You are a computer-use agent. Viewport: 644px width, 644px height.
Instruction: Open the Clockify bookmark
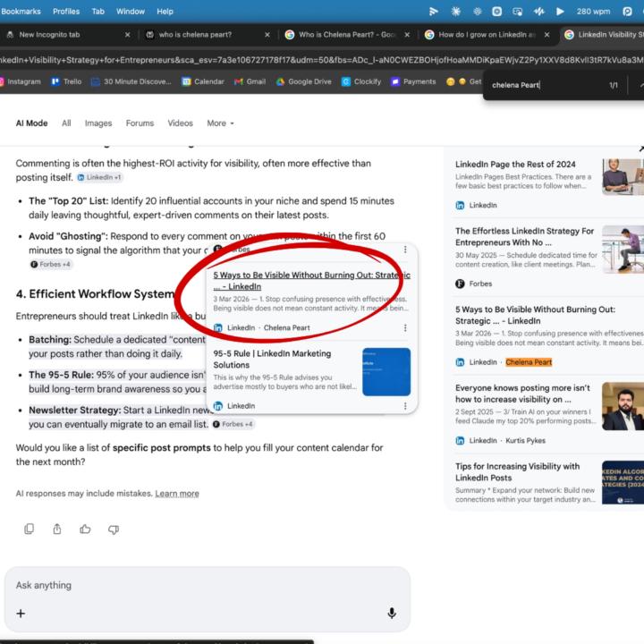tap(361, 81)
